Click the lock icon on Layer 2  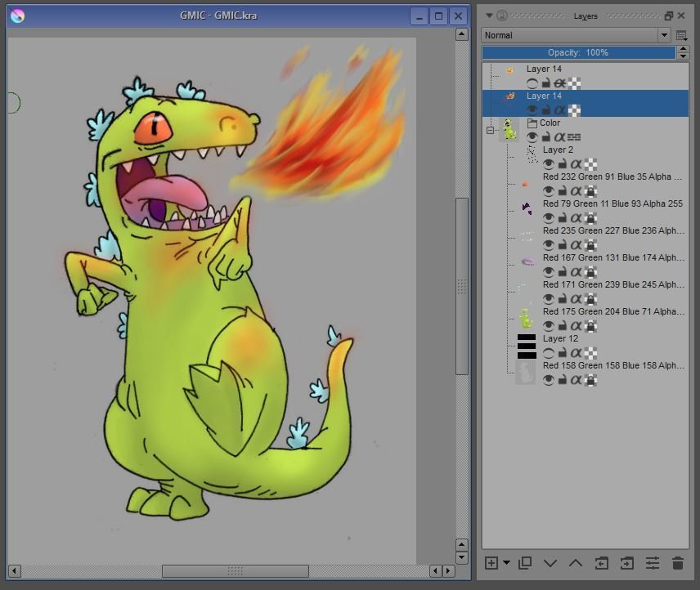click(x=563, y=164)
